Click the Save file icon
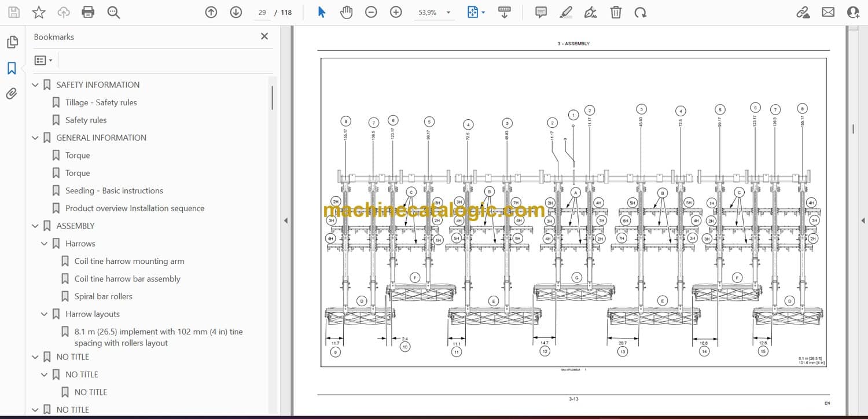The height and width of the screenshot is (419, 868). point(14,12)
